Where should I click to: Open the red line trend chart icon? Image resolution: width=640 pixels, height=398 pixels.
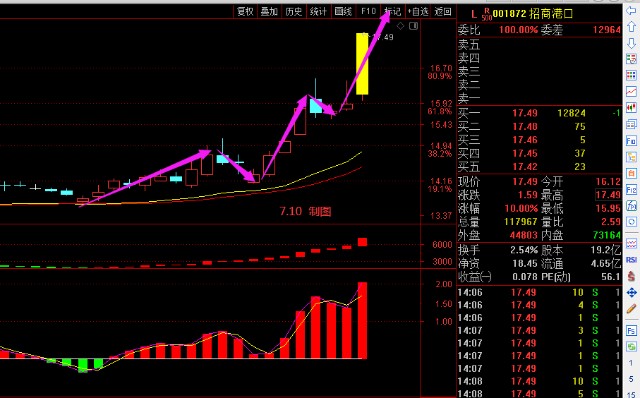(x=631, y=91)
